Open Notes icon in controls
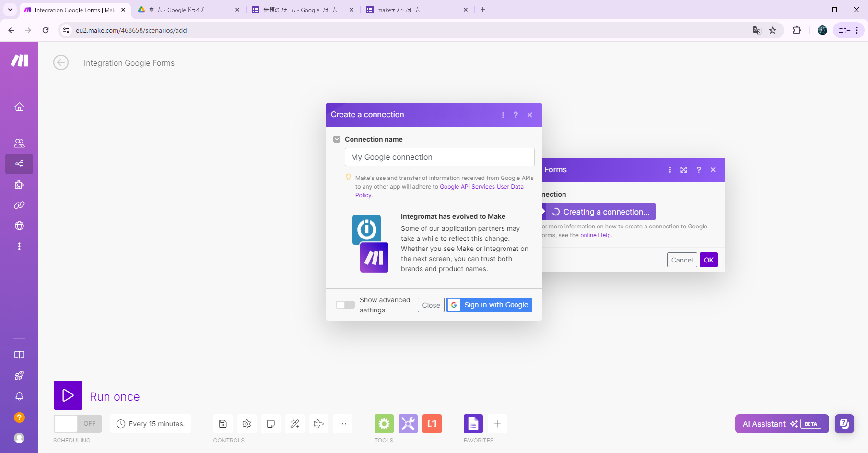This screenshot has width=868, height=453. [x=271, y=424]
